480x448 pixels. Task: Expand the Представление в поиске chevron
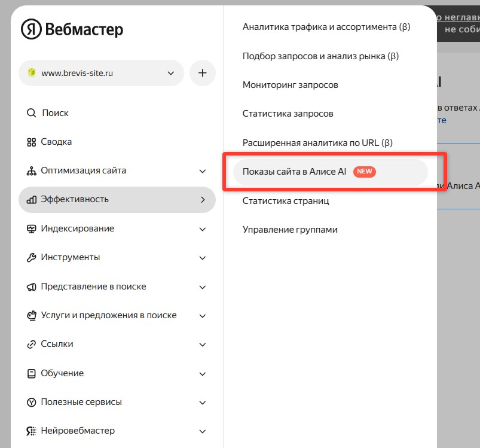203,287
